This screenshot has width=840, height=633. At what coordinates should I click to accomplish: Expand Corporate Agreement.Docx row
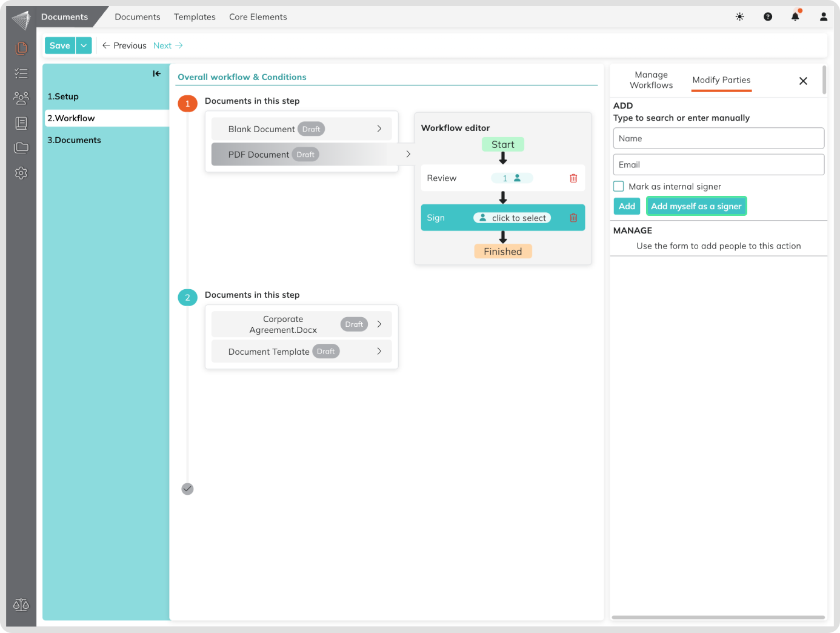[x=379, y=324]
